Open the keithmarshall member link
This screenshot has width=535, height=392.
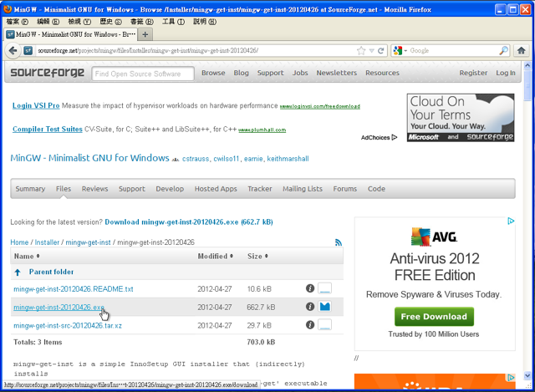tap(288, 159)
